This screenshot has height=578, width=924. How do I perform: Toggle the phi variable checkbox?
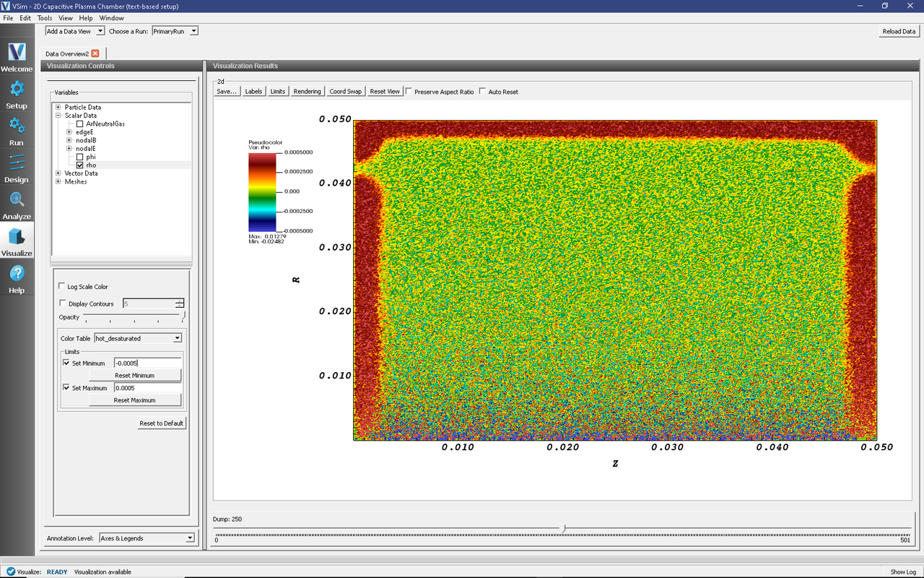click(80, 157)
